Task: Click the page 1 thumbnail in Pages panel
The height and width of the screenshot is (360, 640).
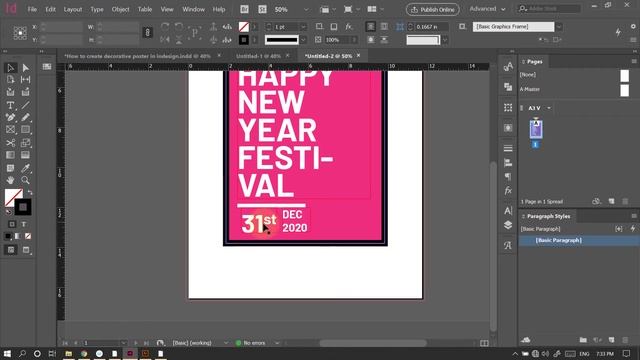Action: pos(536,129)
